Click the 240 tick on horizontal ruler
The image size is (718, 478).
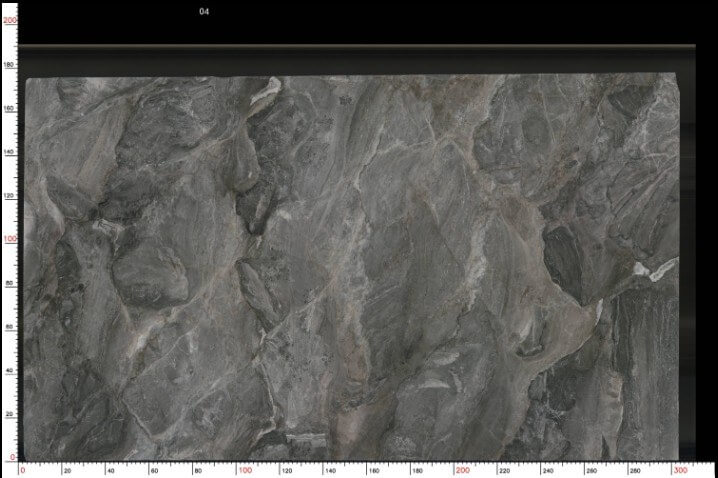pyautogui.click(x=547, y=471)
